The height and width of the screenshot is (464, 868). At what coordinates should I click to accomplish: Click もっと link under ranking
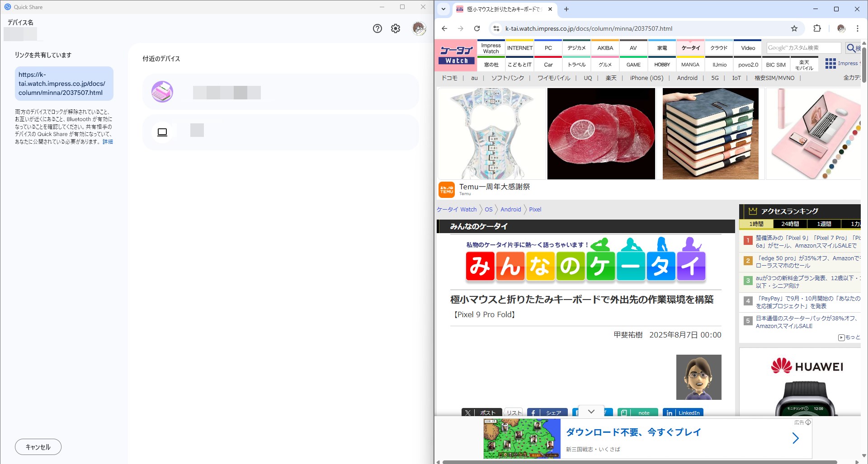click(849, 337)
